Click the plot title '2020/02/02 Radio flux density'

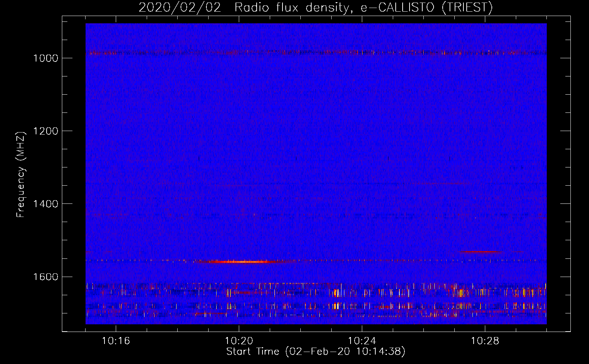coord(315,7)
